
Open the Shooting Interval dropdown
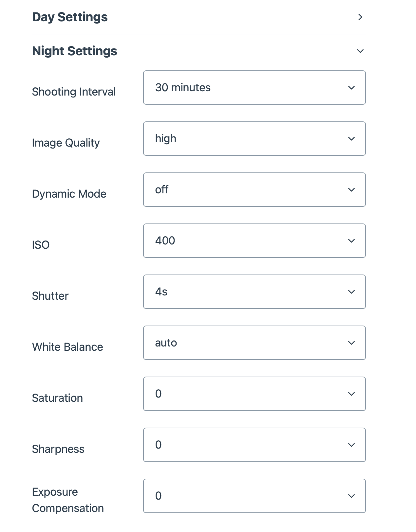pos(254,88)
